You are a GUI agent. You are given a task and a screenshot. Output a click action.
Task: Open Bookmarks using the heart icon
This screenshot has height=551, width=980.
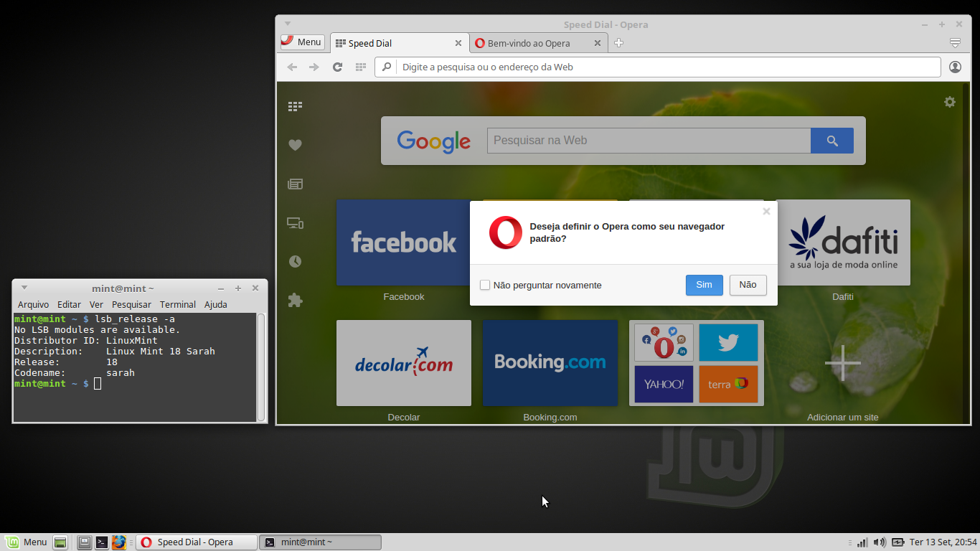pyautogui.click(x=294, y=145)
